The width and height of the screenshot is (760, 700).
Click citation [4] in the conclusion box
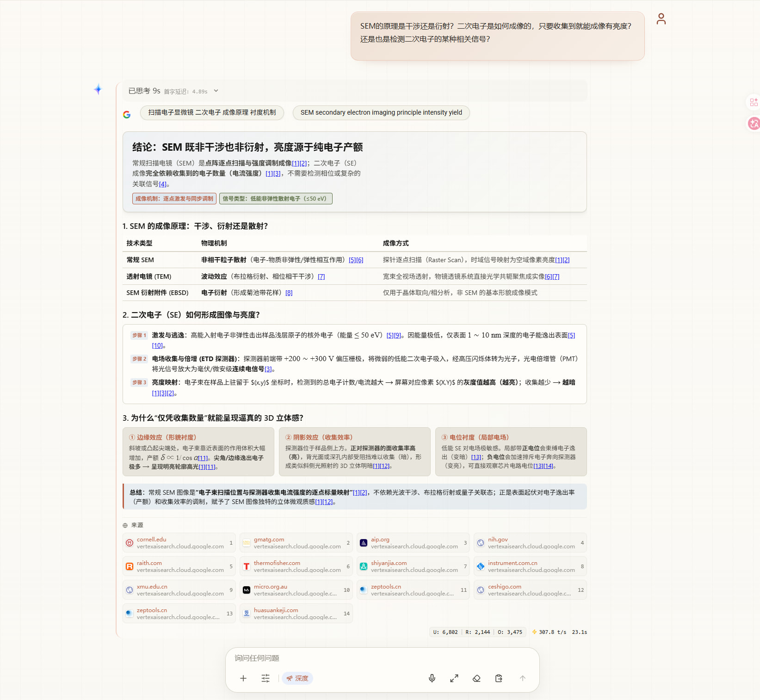(x=162, y=184)
